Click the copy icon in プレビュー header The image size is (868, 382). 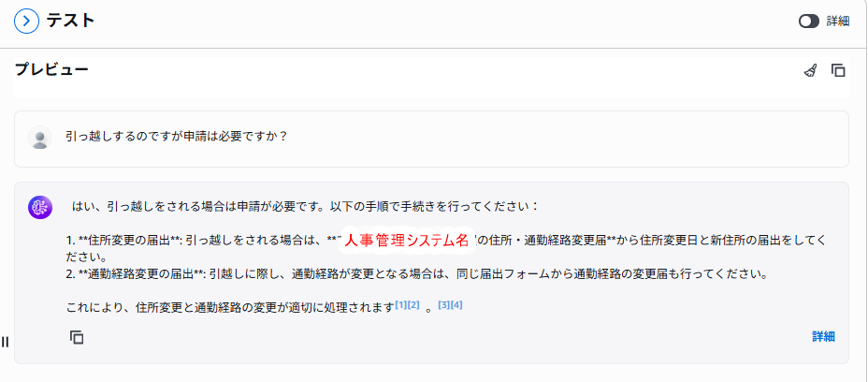[x=839, y=70]
